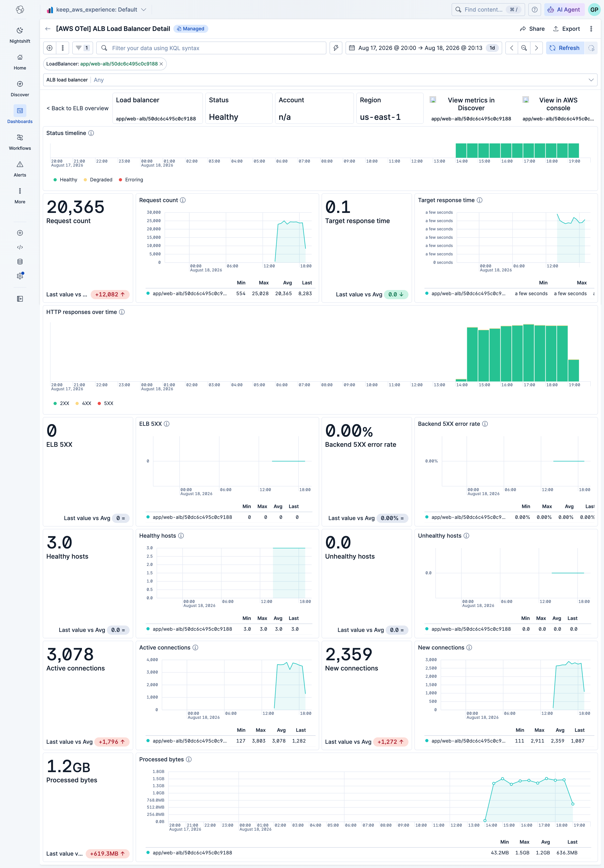Open the quick lightning query menu
Screen dimensions: 604x868
pos(336,48)
